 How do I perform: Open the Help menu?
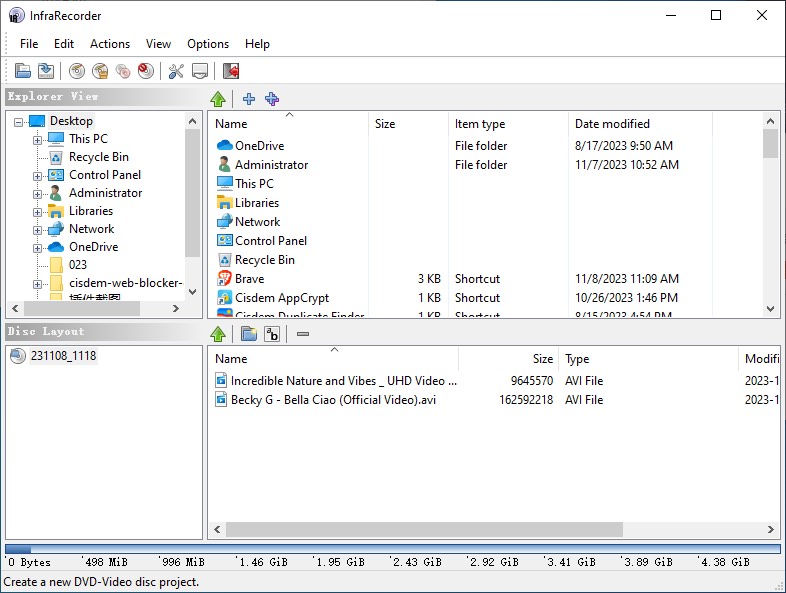257,44
